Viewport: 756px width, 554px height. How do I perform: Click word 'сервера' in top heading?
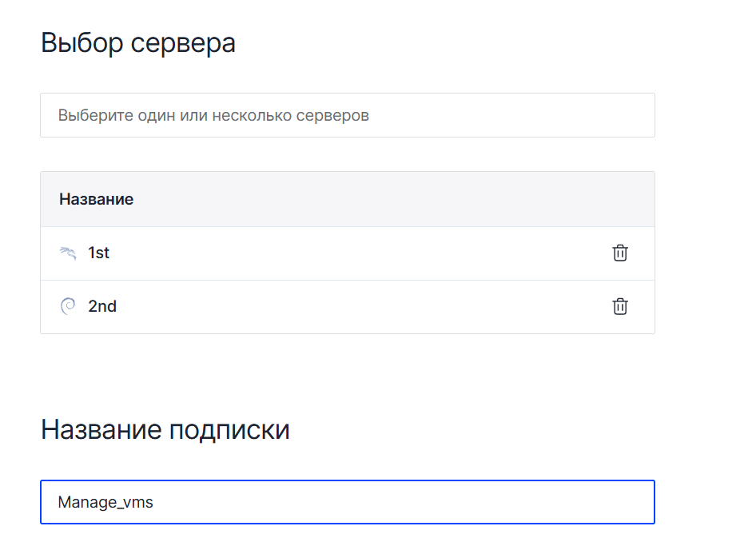click(x=183, y=42)
